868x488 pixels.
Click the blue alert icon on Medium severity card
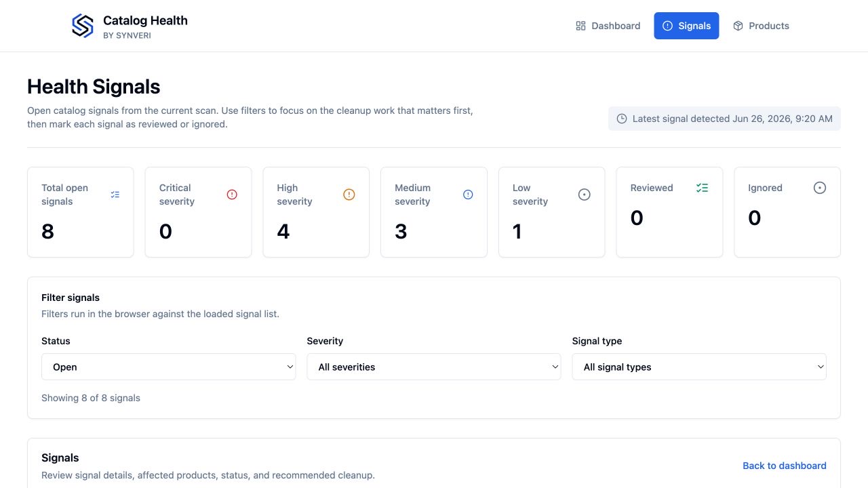click(468, 195)
